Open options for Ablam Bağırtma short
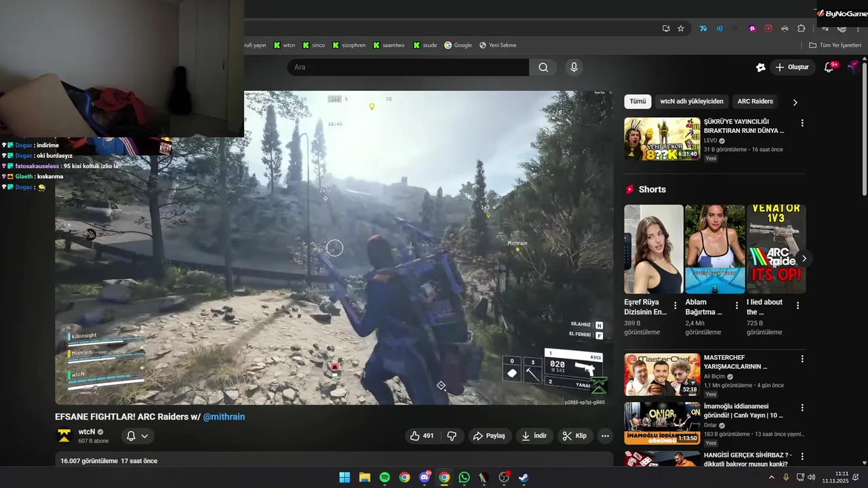868x488 pixels. (x=736, y=306)
